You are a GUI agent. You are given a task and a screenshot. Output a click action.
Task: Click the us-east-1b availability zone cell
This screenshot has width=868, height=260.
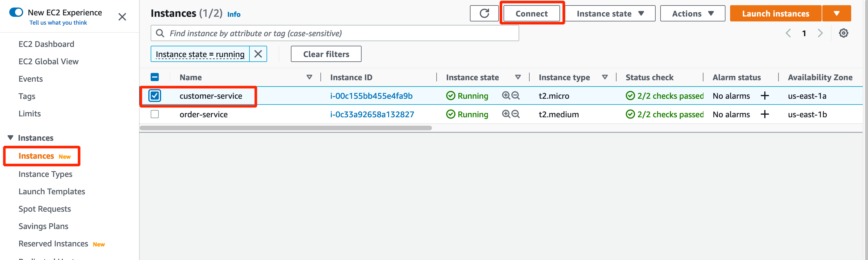[x=807, y=114]
